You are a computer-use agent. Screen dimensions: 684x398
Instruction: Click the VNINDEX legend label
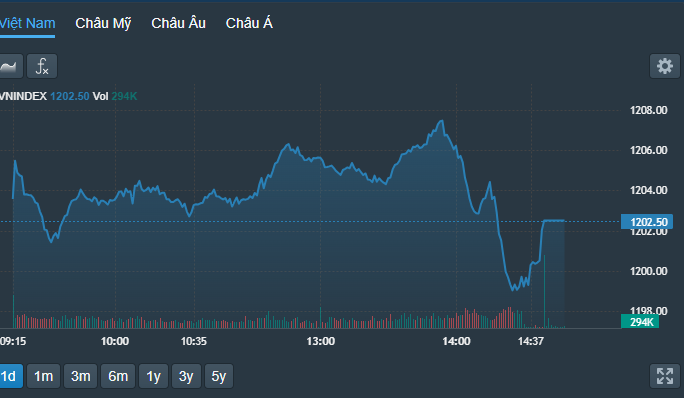click(x=23, y=96)
